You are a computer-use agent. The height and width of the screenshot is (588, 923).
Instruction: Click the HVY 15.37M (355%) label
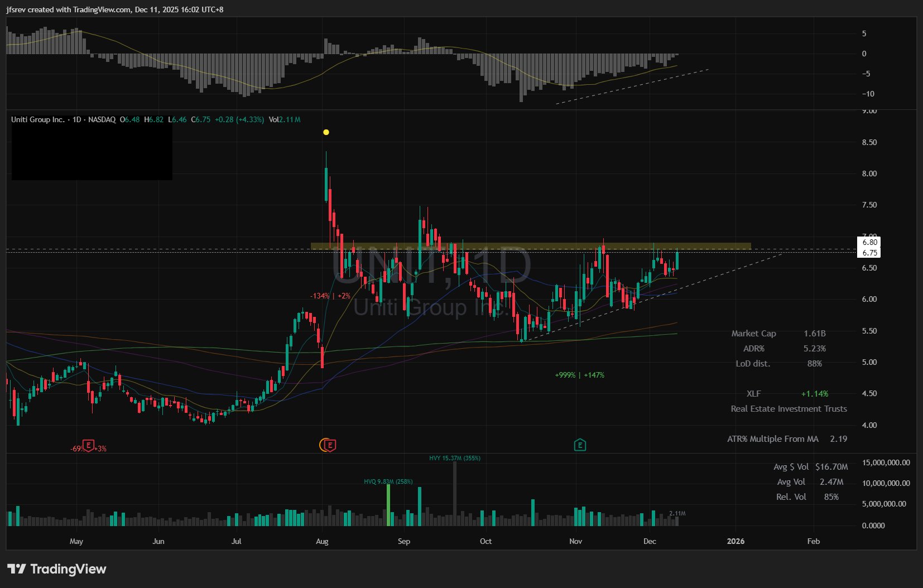pos(455,458)
